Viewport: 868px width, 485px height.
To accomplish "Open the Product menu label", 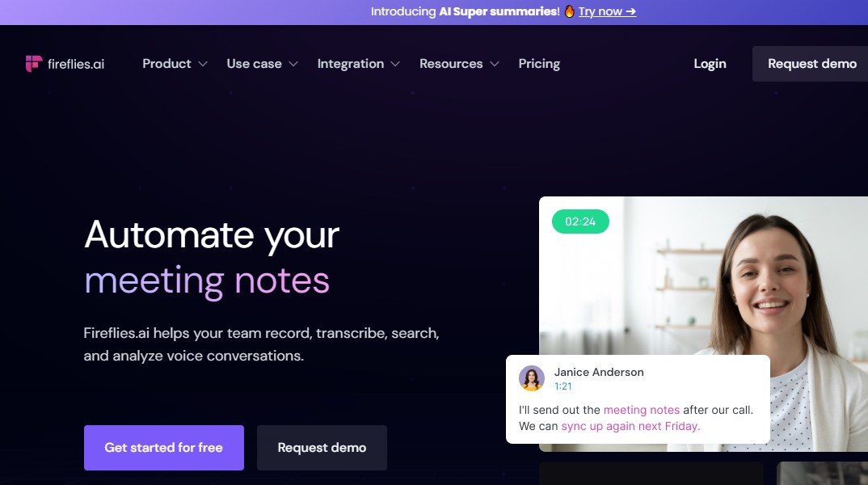I will 166,64.
